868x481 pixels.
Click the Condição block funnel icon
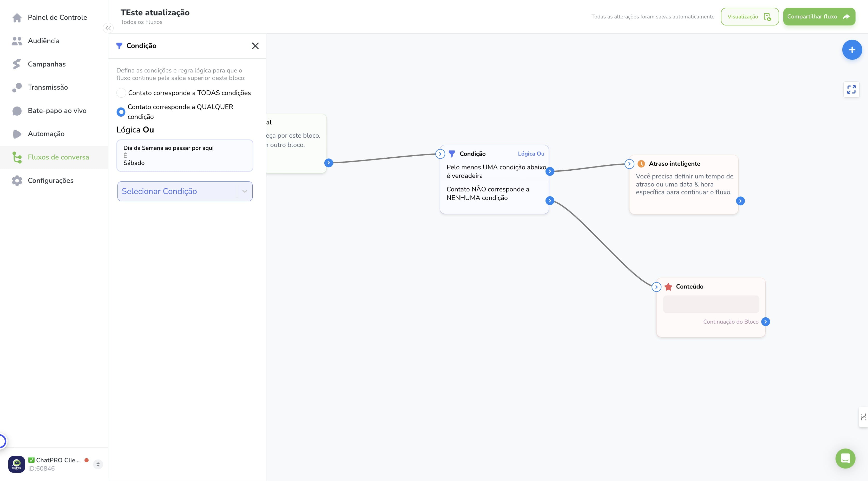(x=452, y=154)
